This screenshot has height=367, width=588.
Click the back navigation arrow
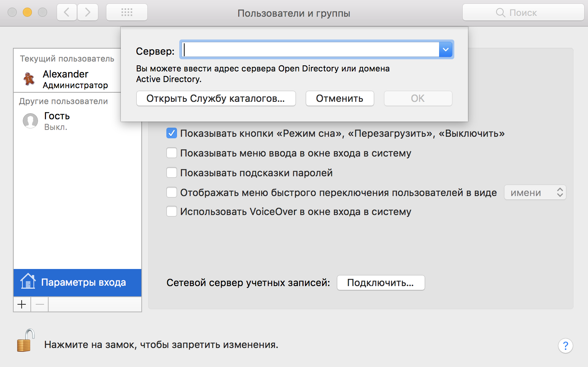67,13
